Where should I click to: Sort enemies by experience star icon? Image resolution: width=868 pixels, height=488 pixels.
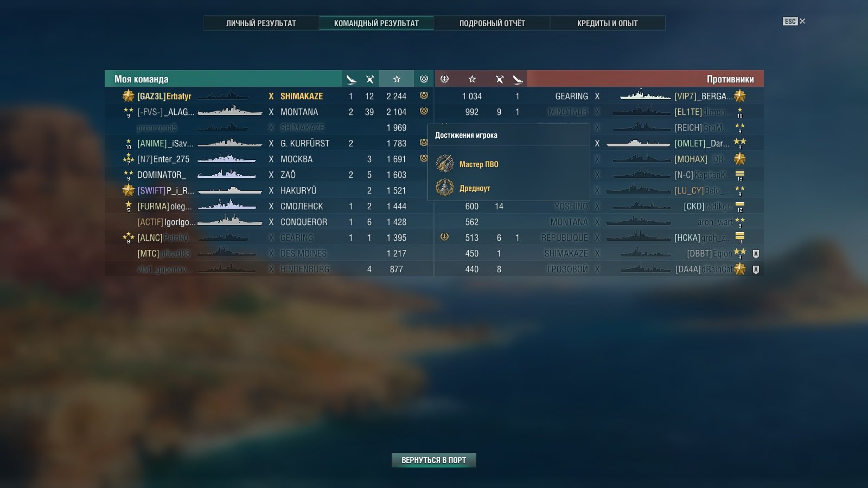[472, 79]
